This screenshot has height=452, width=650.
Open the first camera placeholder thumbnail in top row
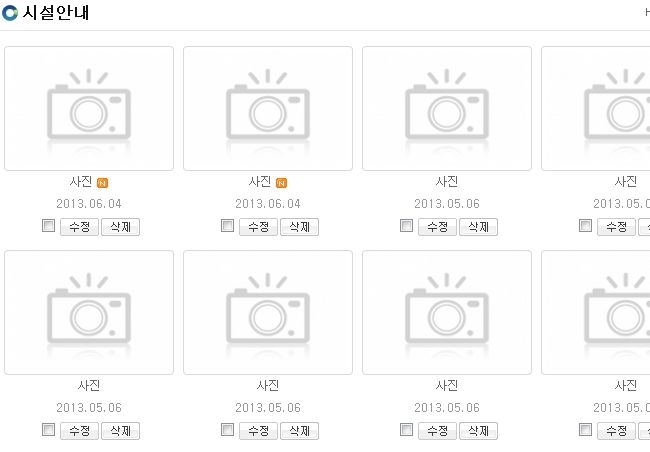[89, 108]
